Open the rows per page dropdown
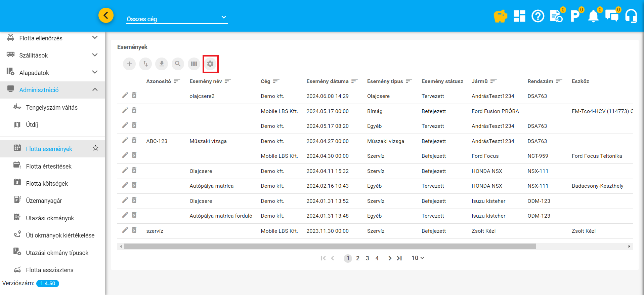 point(418,258)
